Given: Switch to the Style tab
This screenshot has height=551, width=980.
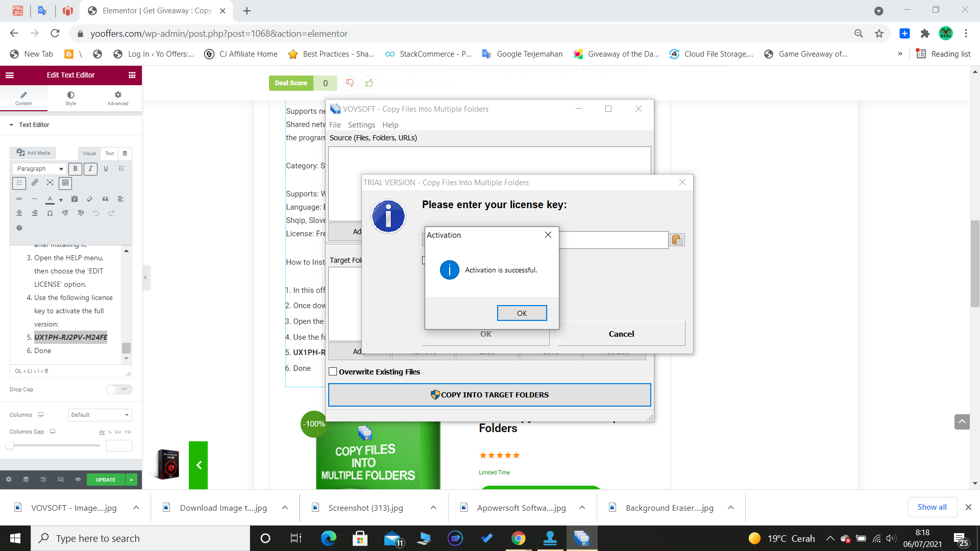Looking at the screenshot, I should [x=70, y=98].
